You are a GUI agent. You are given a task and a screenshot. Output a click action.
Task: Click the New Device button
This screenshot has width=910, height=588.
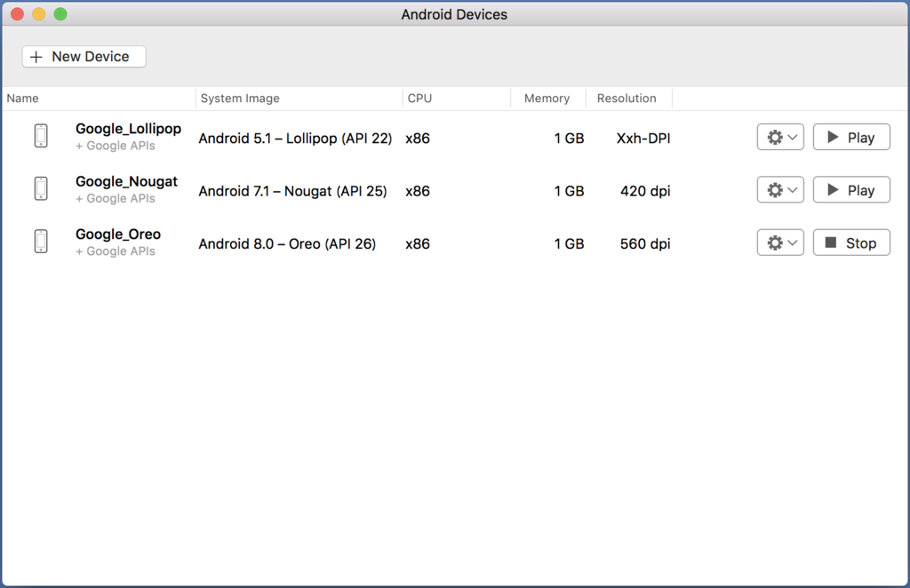(x=84, y=57)
